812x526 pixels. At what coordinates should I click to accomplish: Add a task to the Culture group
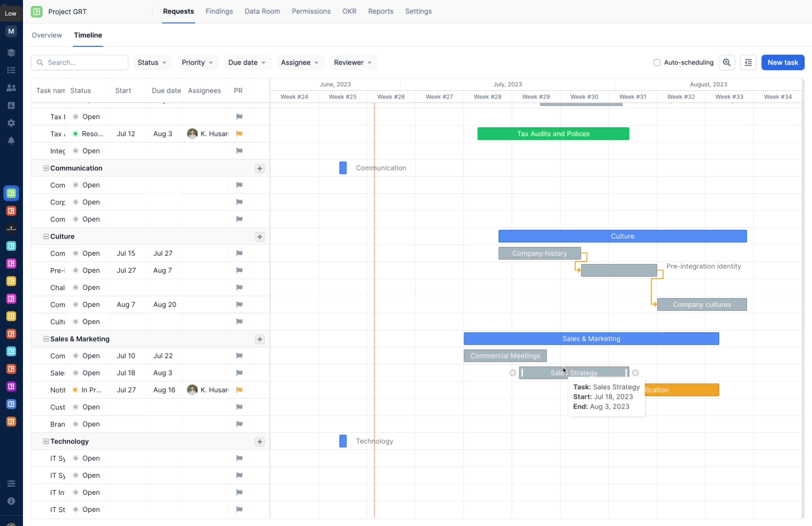(260, 237)
